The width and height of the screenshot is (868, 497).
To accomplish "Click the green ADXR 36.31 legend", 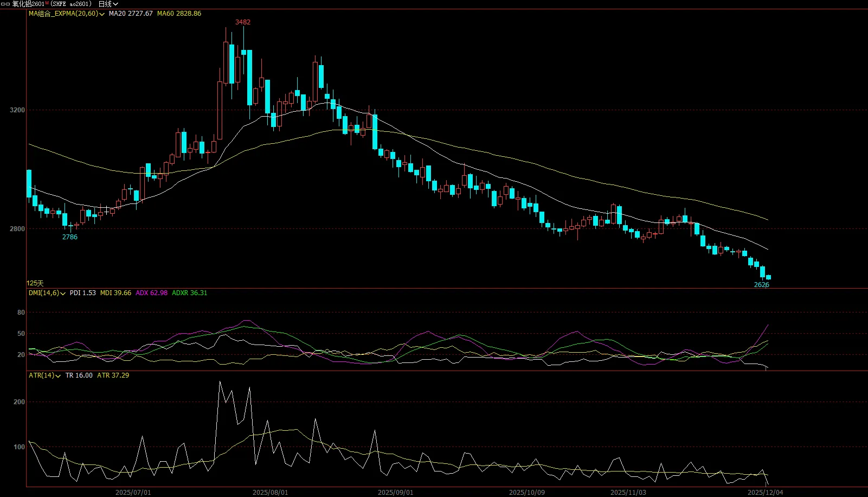I will coord(189,293).
